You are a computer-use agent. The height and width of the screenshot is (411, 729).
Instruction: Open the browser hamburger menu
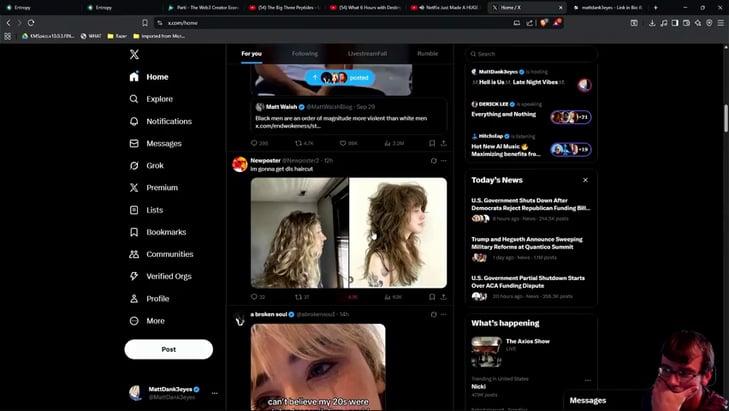(721, 23)
